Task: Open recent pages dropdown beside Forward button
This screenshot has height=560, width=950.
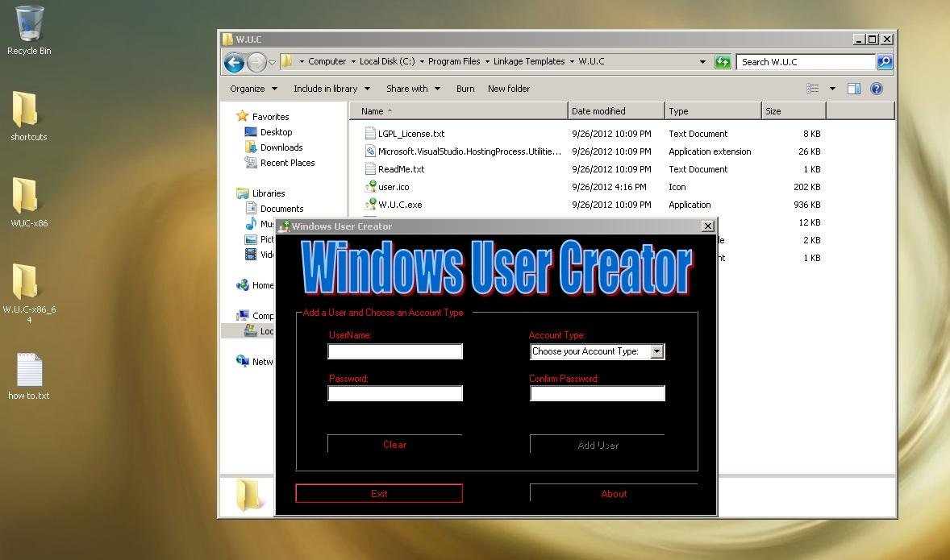Action: point(273,62)
